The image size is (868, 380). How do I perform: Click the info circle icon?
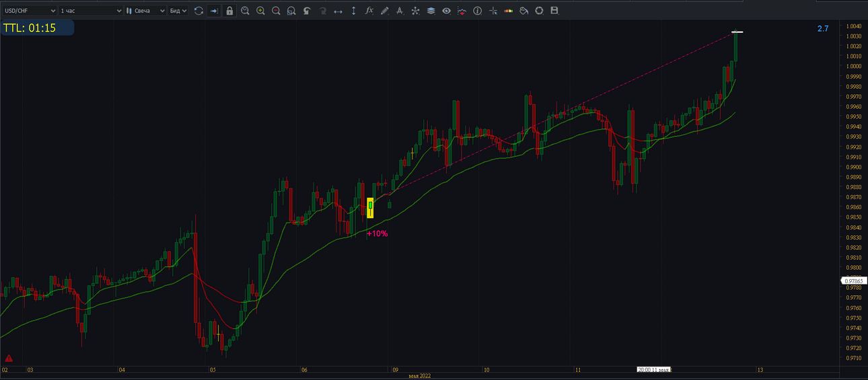[477, 11]
